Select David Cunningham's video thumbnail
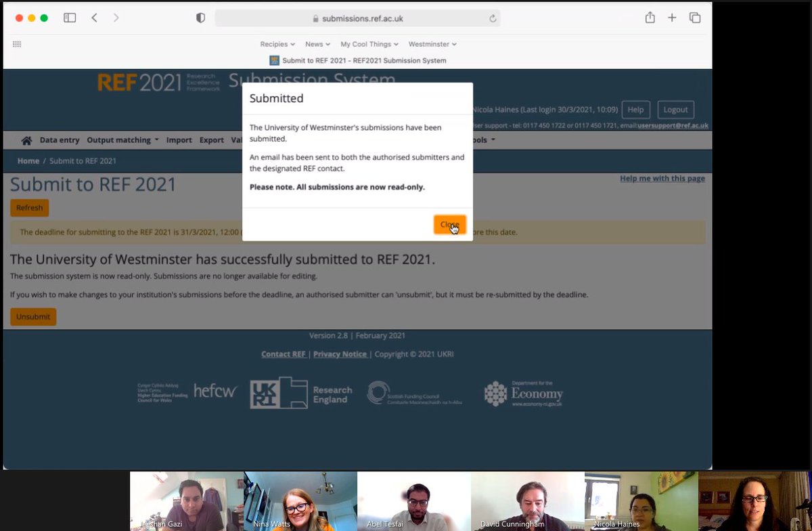The width and height of the screenshot is (812, 531). click(528, 501)
